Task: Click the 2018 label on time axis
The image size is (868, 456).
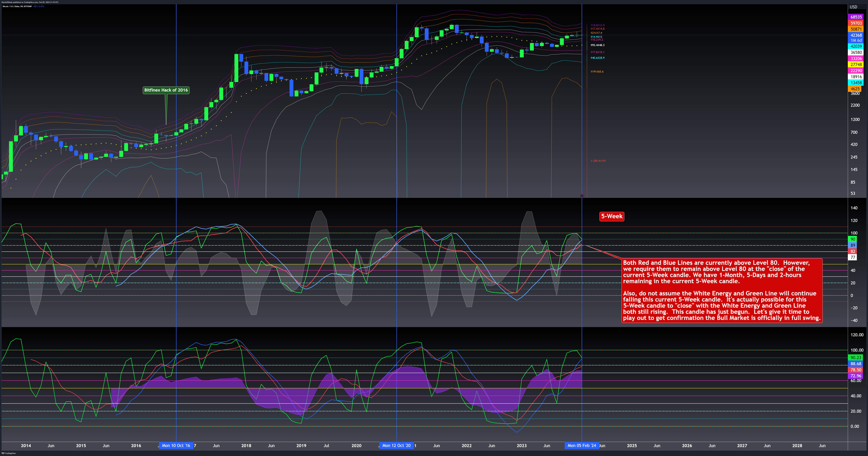Action: click(246, 446)
